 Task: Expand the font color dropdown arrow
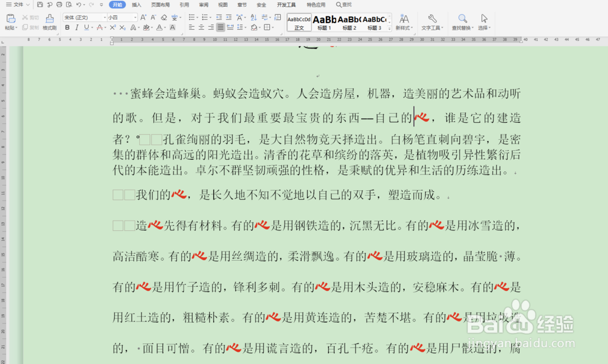click(165, 28)
